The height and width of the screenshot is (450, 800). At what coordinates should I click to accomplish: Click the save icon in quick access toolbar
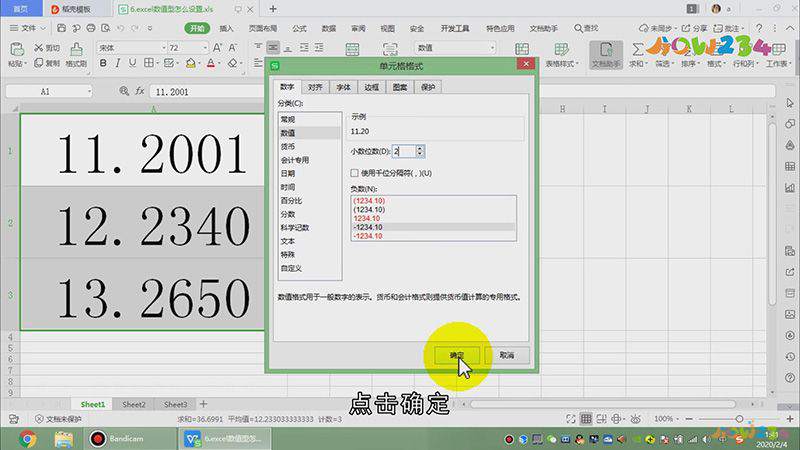(61, 28)
